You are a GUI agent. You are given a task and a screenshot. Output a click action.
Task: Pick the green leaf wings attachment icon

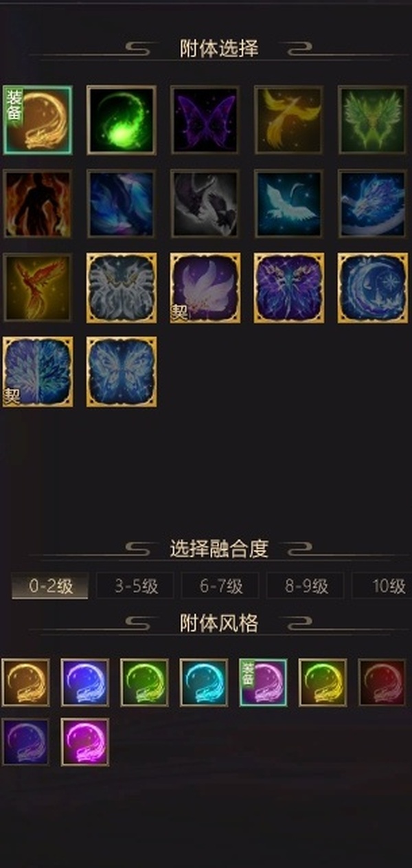[373, 120]
